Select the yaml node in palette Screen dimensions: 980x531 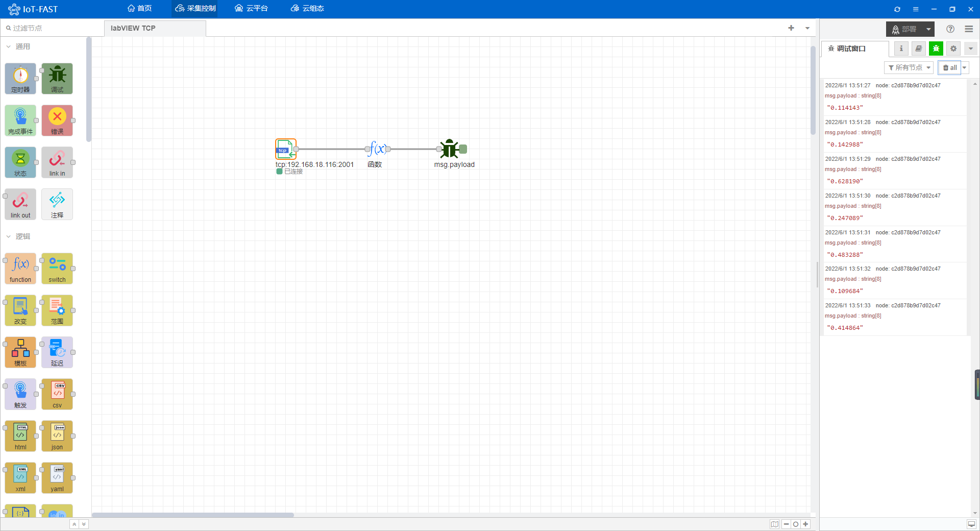(57, 478)
